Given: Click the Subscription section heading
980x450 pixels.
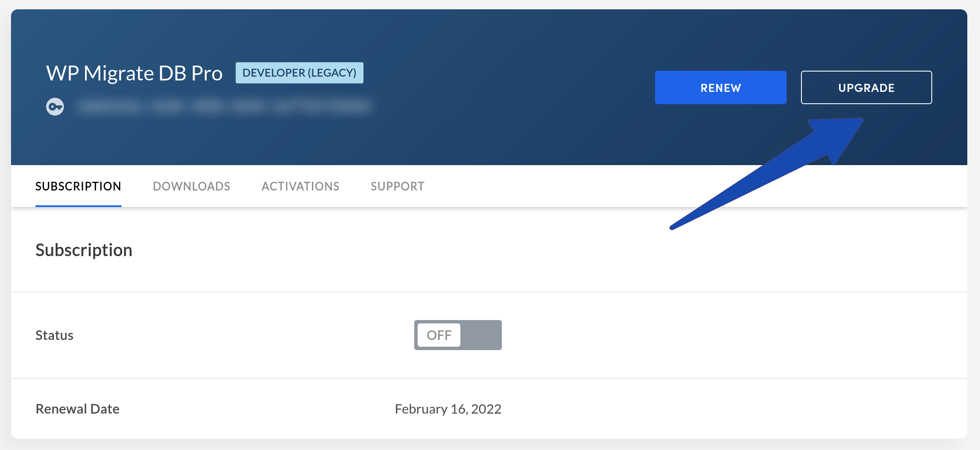Looking at the screenshot, I should click(84, 250).
